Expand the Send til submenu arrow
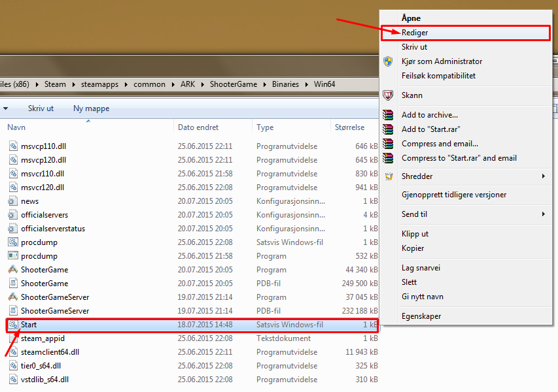 point(544,214)
